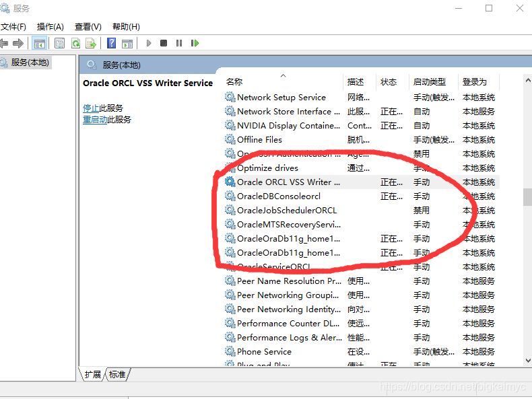Click gear icon of NVIDIA Display Container
Viewport: 532px width, 399px height.
[230, 125]
